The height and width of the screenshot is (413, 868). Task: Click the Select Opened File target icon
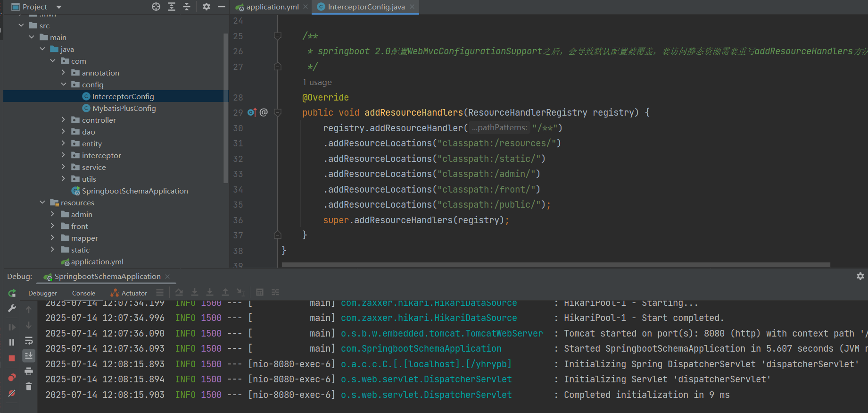tap(156, 7)
